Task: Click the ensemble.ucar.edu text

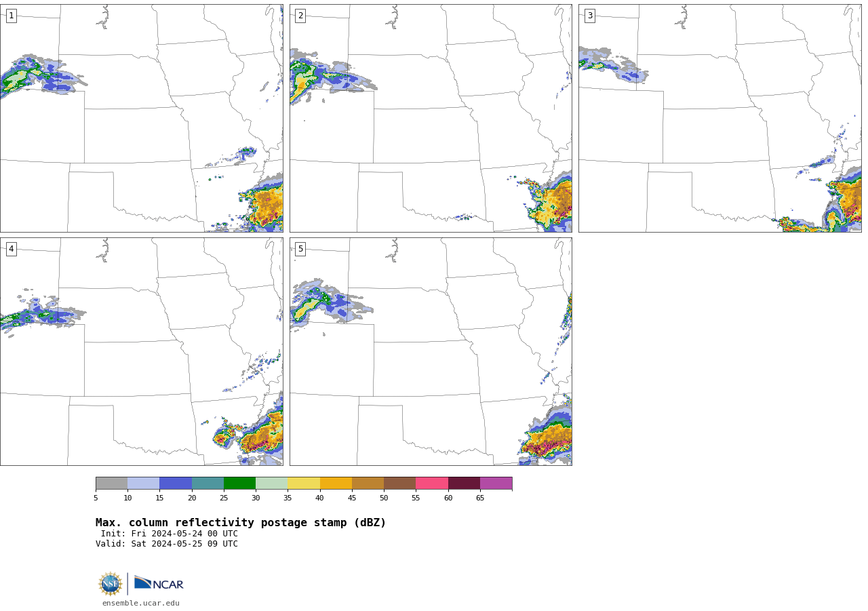Action: [141, 603]
